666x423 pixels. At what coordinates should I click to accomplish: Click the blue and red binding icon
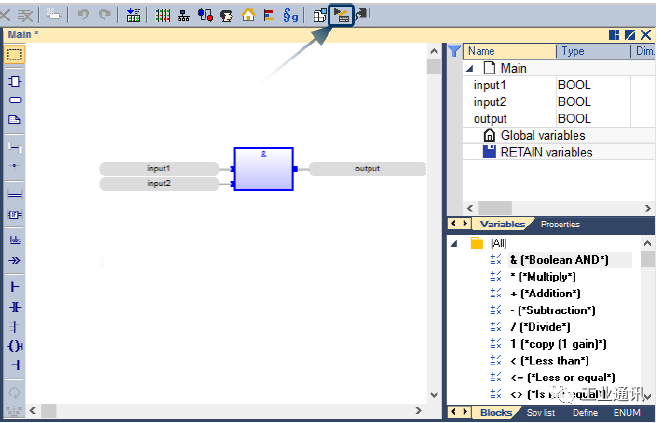[205, 16]
